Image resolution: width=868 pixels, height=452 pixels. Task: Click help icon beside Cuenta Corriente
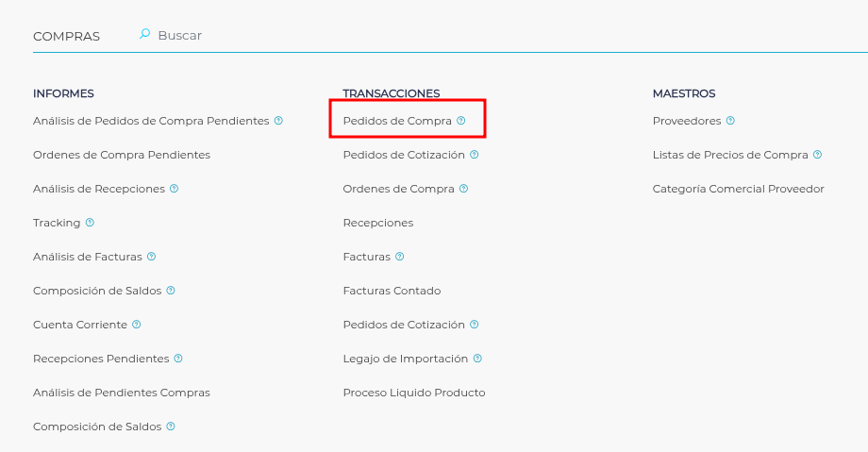tap(137, 325)
